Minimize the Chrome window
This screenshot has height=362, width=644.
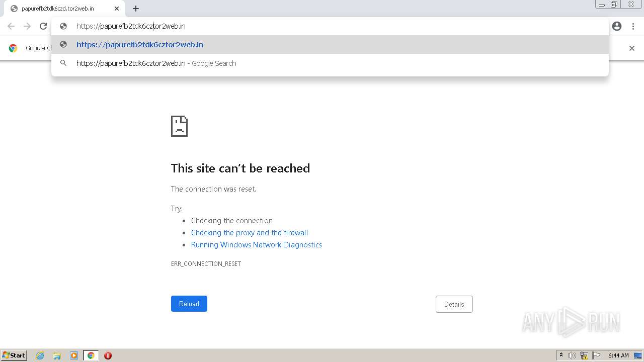[602, 5]
